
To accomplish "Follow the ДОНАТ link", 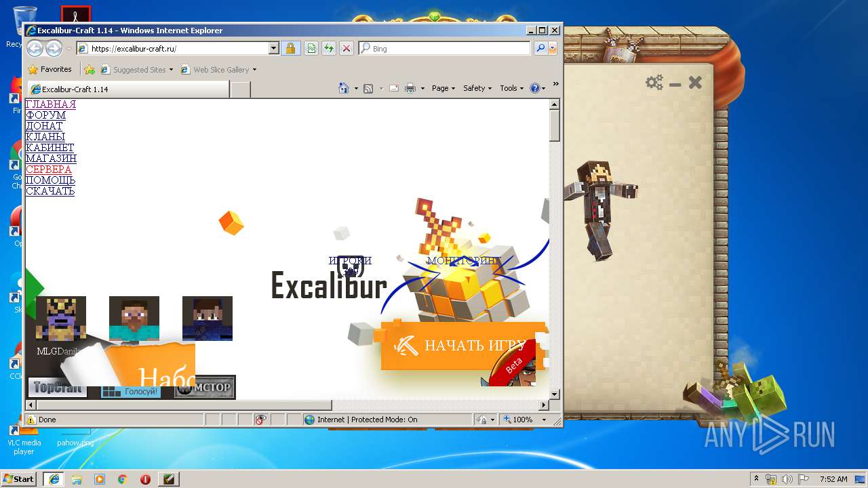I will point(44,126).
